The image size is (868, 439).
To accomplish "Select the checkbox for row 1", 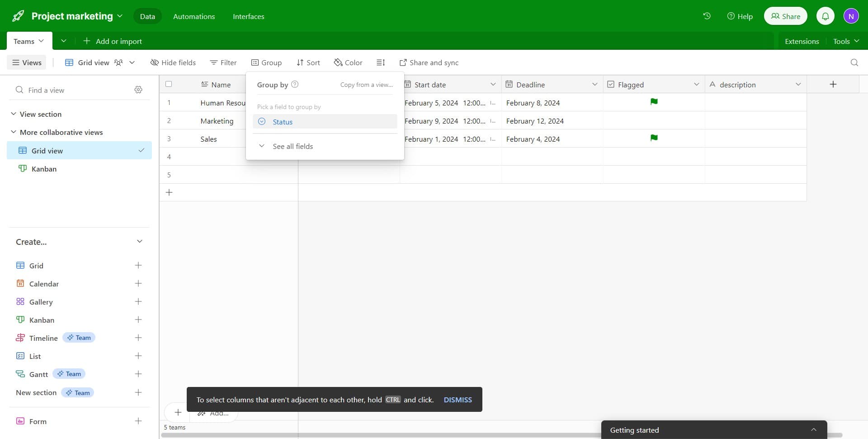I will tap(169, 103).
